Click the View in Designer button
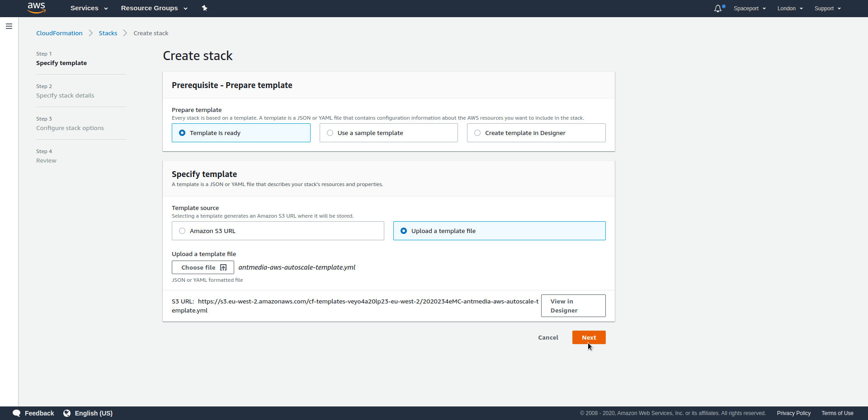The height and width of the screenshot is (420, 868). (x=573, y=306)
